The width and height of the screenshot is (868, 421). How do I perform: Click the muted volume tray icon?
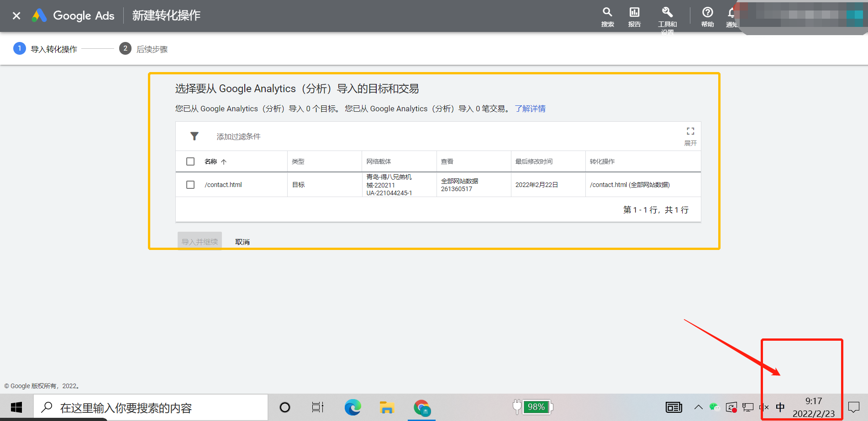tap(764, 407)
